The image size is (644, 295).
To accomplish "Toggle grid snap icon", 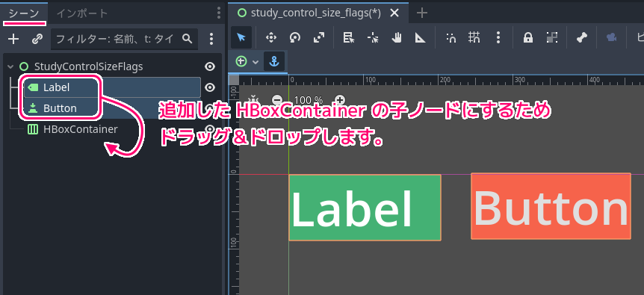I will (x=474, y=38).
